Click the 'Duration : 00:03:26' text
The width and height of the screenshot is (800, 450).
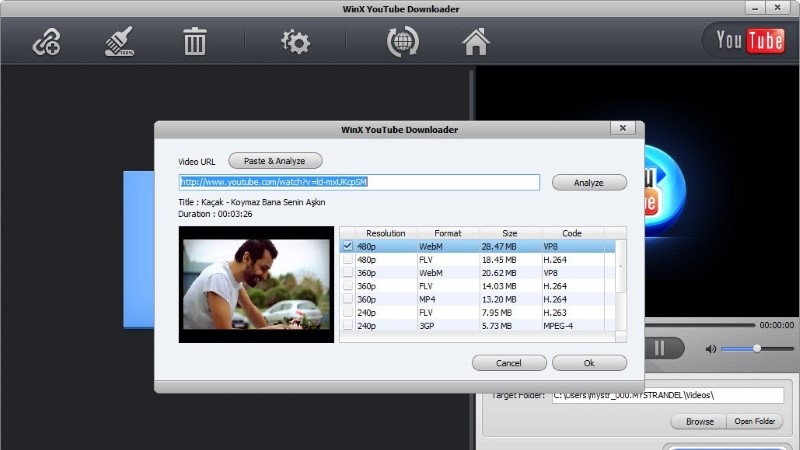[x=215, y=214]
